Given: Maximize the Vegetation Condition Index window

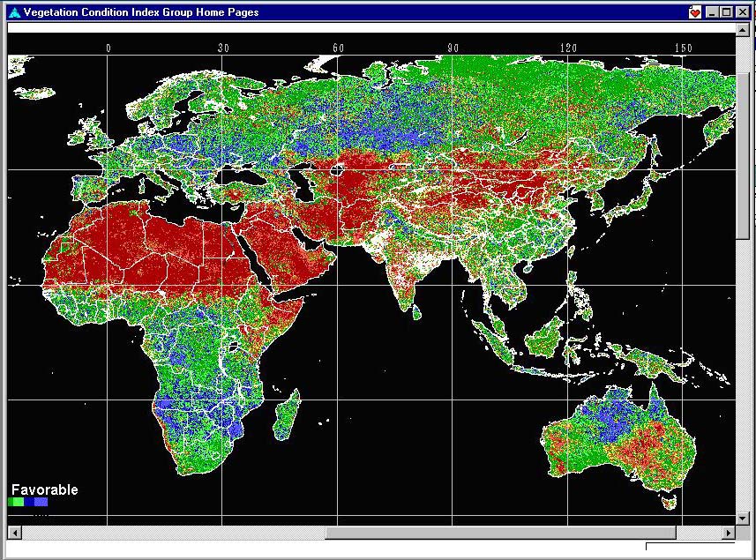Looking at the screenshot, I should pos(726,12).
